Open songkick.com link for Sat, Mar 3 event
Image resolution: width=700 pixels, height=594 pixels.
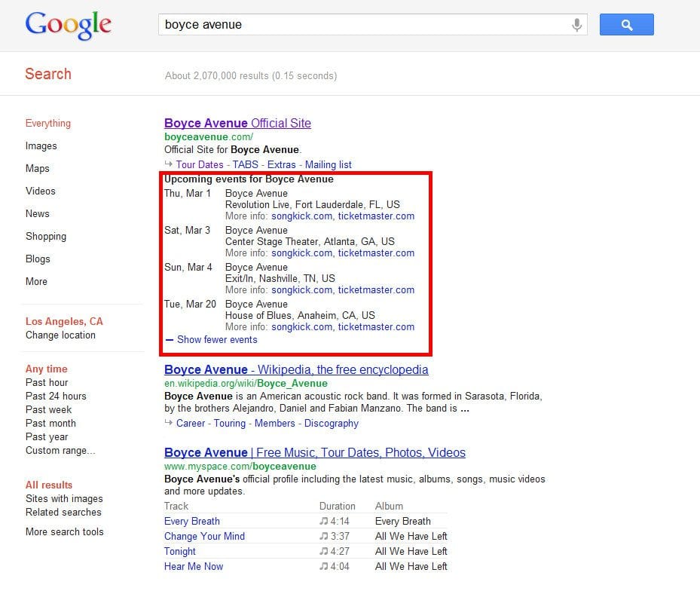point(302,253)
